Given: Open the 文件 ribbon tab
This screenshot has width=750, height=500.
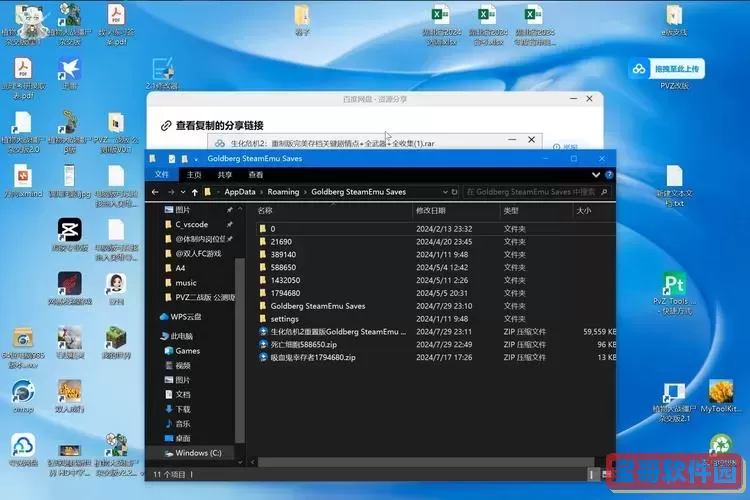Looking at the screenshot, I should (x=162, y=175).
